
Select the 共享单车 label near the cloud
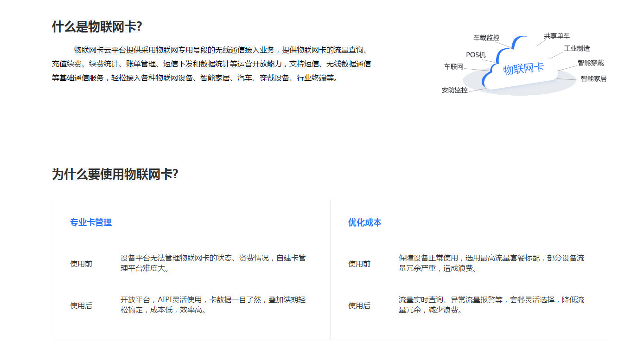tap(556, 36)
